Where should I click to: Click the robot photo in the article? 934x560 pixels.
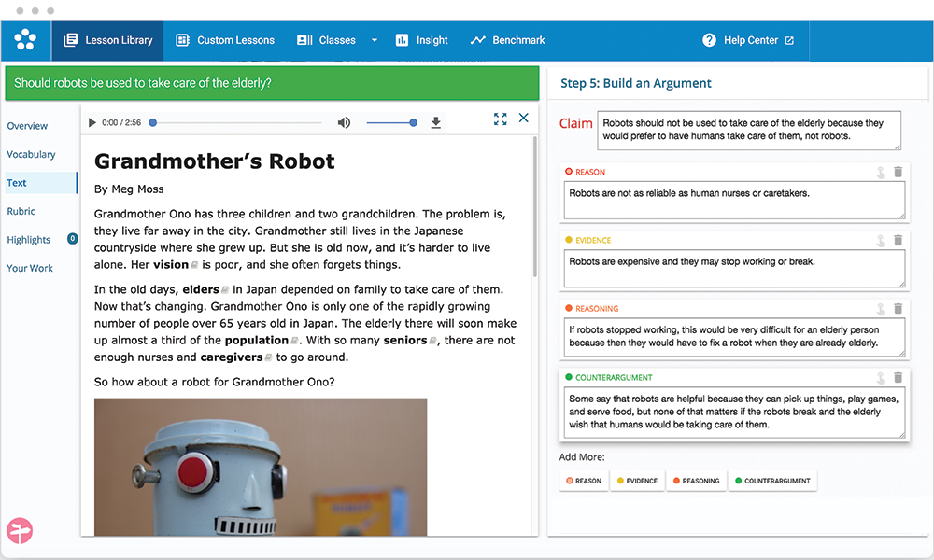261,468
